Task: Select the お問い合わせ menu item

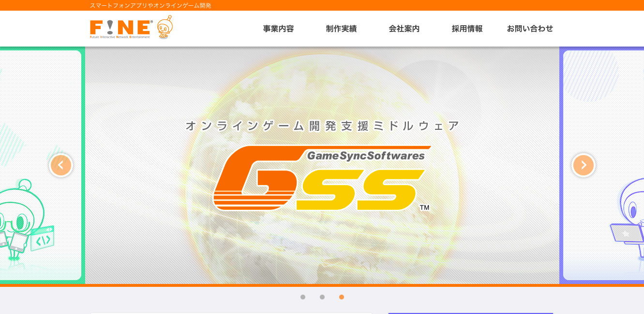Action: (530, 29)
